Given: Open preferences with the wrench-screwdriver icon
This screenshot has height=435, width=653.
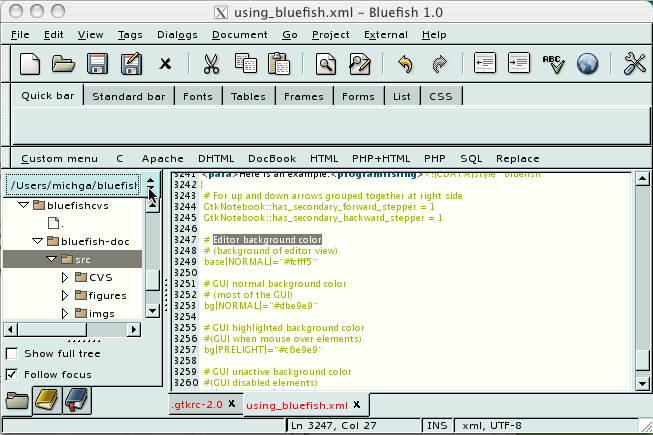Looking at the screenshot, I should 635,64.
